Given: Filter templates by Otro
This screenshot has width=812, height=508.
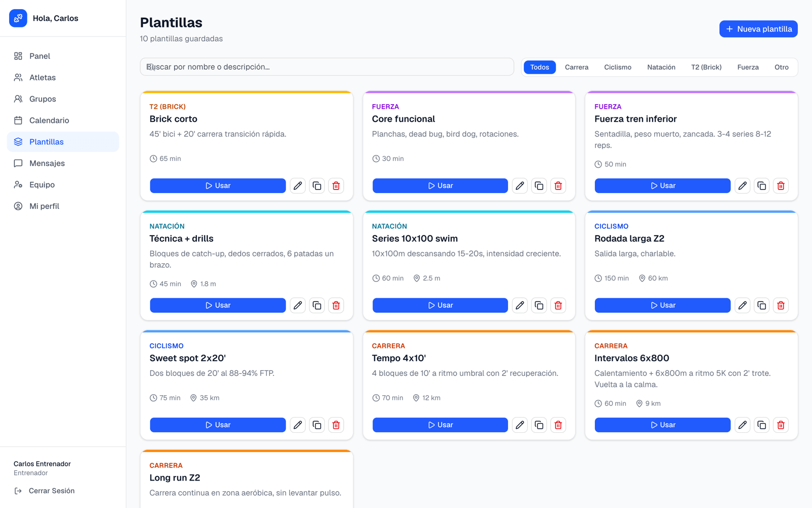Looking at the screenshot, I should coord(782,67).
